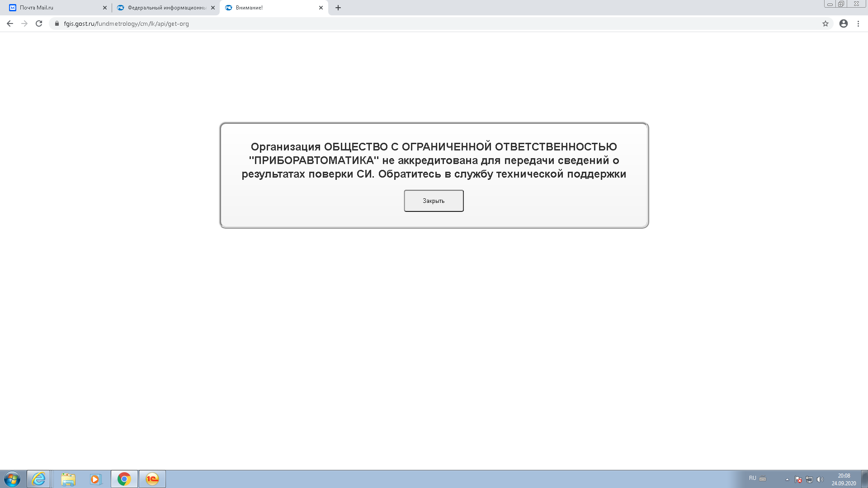Image resolution: width=868 pixels, height=488 pixels.
Task: Switch to the Почта Mail.ru tab
Action: [x=54, y=8]
